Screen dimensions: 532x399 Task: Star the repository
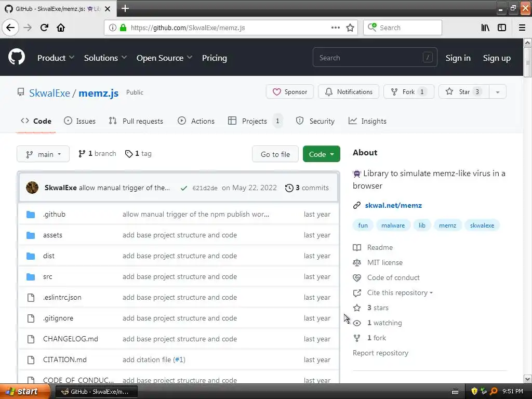[464, 92]
